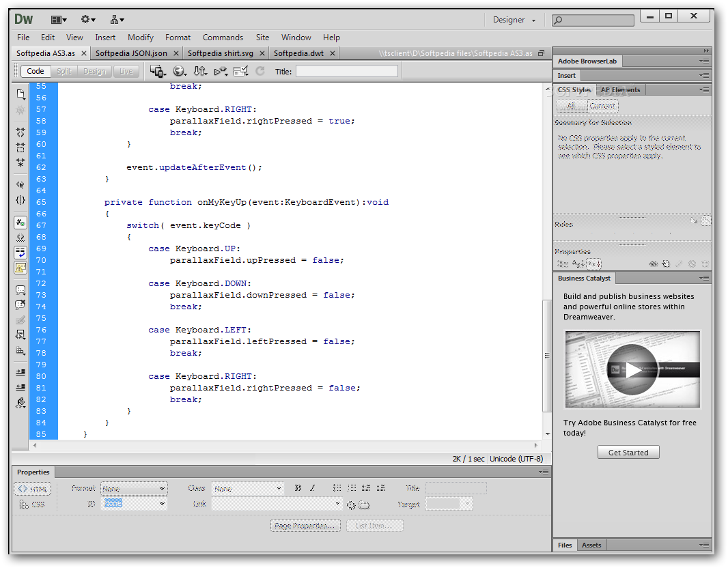Screen dimensions: 728x568
Task: Click the Indent Code icon
Action: pyautogui.click(x=20, y=372)
